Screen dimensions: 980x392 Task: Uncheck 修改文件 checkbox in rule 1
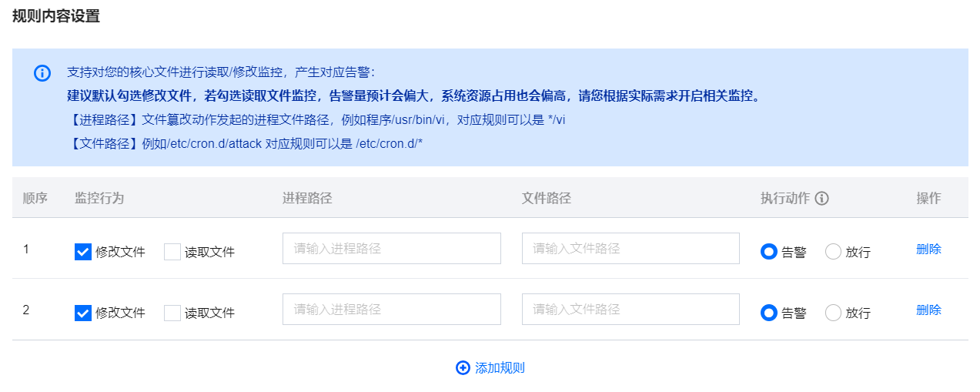(83, 252)
